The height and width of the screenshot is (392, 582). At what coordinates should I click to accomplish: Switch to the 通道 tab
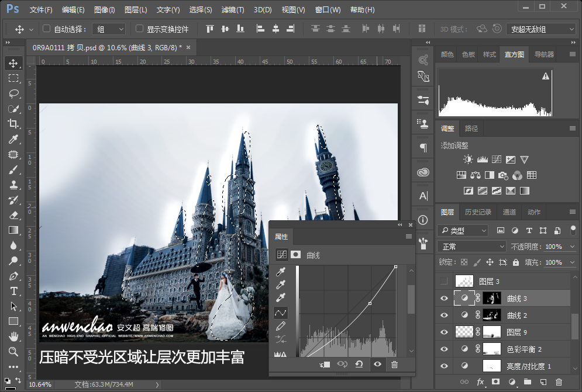coord(509,212)
